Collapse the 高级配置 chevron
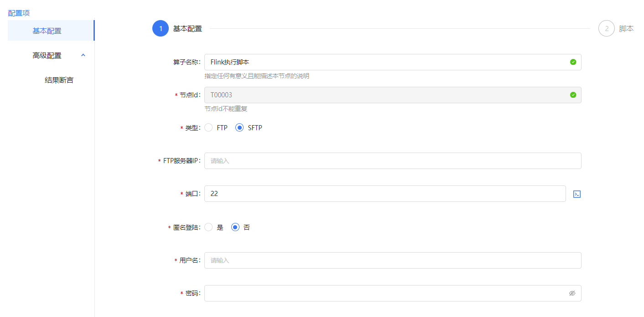 point(83,55)
